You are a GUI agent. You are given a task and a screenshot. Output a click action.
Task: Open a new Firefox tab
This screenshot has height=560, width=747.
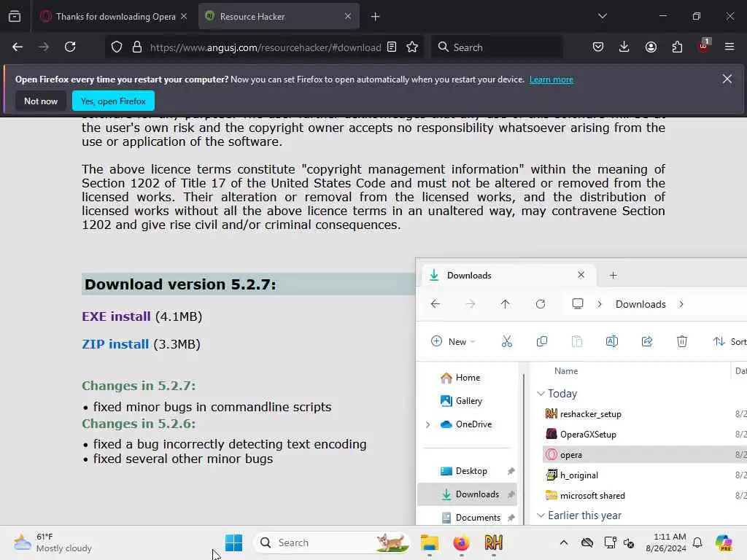(375, 17)
